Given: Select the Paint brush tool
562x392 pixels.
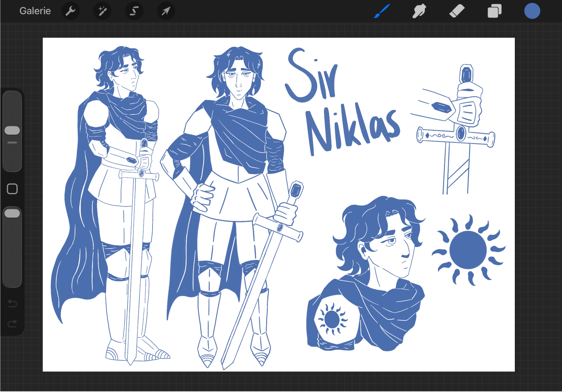Looking at the screenshot, I should pos(382,11).
